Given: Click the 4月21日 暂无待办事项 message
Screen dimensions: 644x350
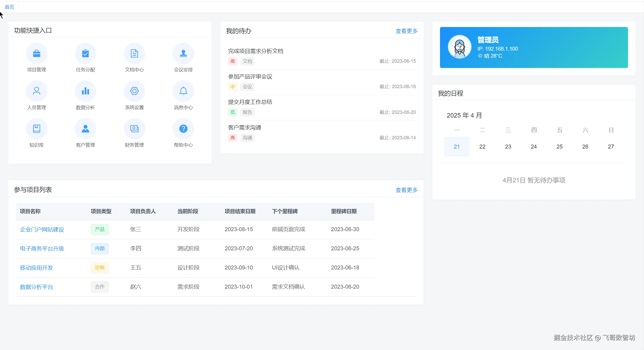Looking at the screenshot, I should (534, 181).
